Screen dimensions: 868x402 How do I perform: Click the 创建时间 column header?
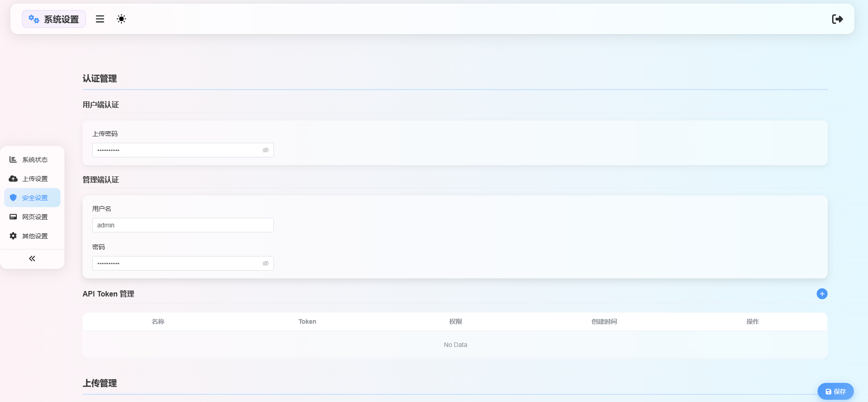pyautogui.click(x=604, y=322)
